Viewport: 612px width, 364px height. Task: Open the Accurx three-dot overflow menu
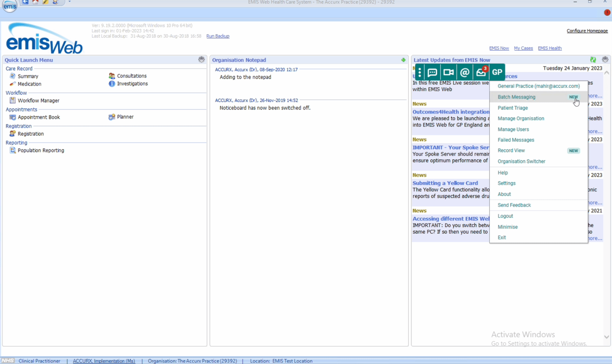[x=419, y=72]
